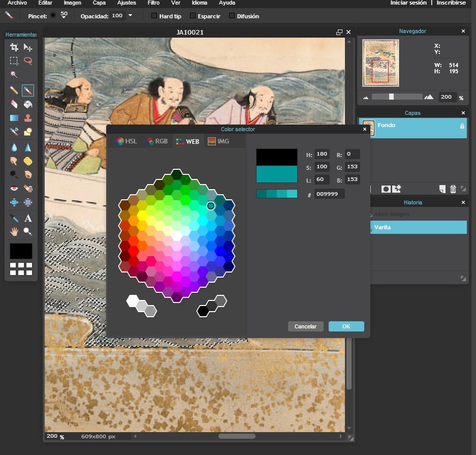The height and width of the screenshot is (455, 476).
Task: Delete layer with trash icon
Action: 453,189
